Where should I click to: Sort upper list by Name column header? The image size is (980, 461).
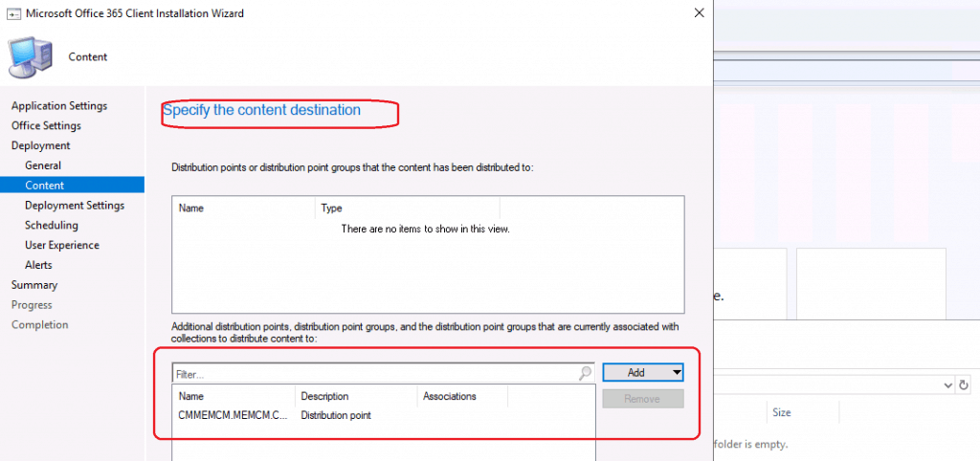click(x=244, y=208)
